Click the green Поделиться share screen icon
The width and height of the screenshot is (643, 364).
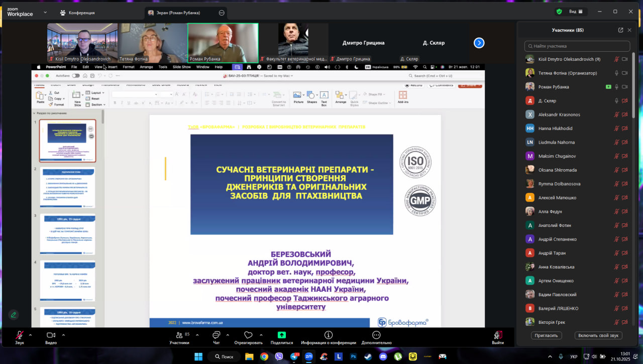pos(281,335)
